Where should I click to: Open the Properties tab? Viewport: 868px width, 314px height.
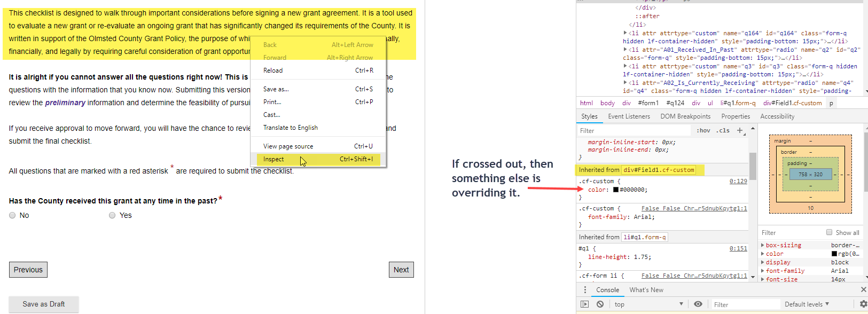[x=736, y=116]
